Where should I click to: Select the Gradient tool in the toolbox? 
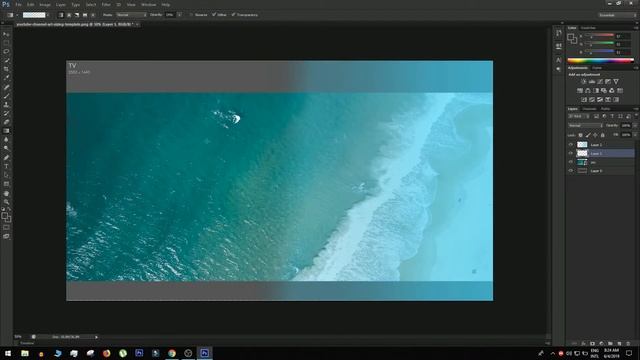(6, 131)
